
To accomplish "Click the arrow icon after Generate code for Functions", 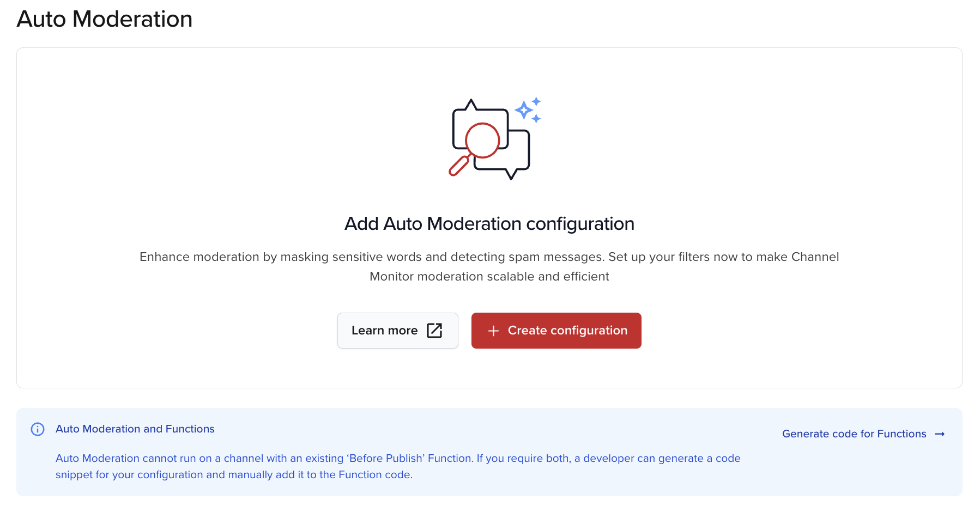I will coord(940,434).
